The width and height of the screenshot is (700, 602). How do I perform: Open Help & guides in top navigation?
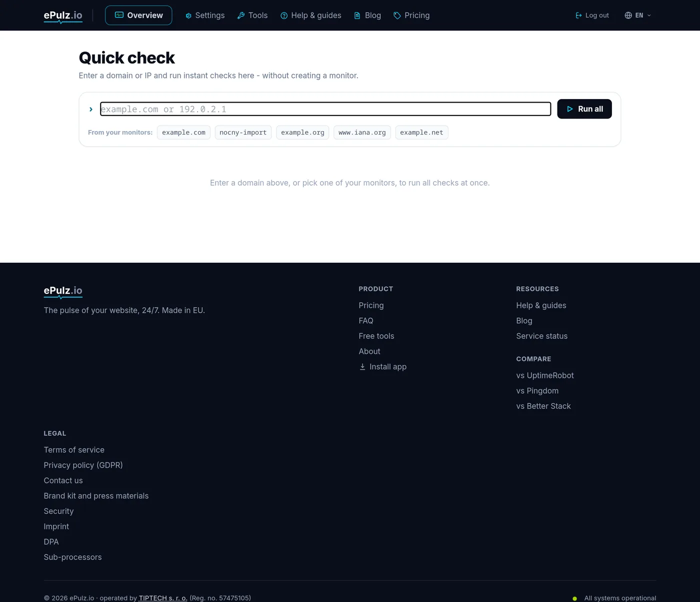pyautogui.click(x=311, y=16)
